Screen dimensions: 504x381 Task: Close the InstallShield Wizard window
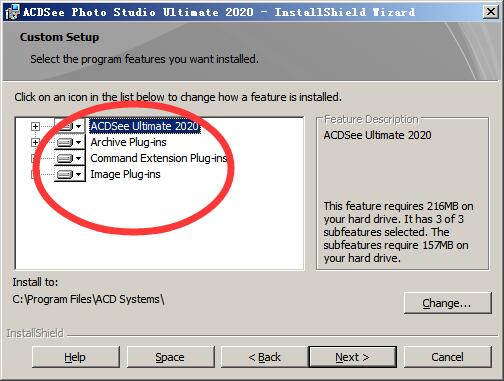pyautogui.click(x=490, y=12)
